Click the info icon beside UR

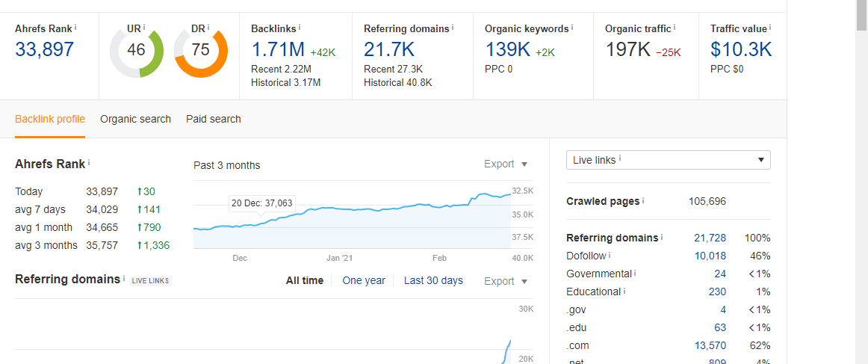point(145,27)
